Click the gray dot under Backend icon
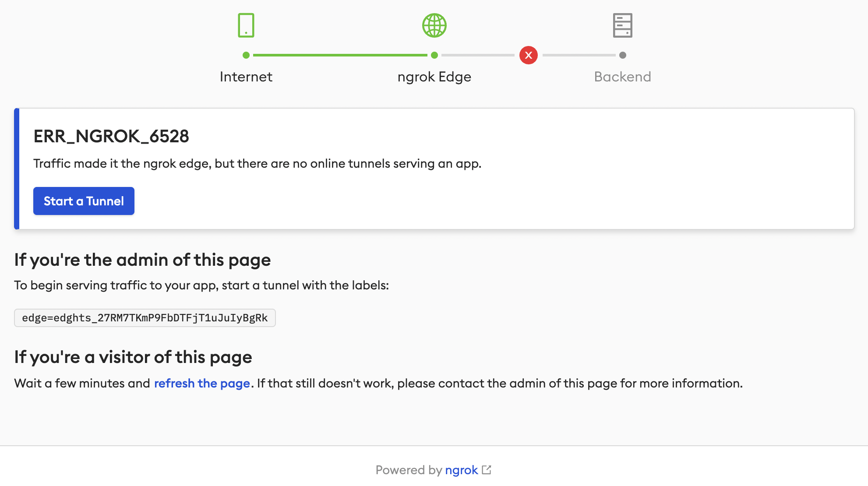The image size is (868, 486). coord(623,55)
